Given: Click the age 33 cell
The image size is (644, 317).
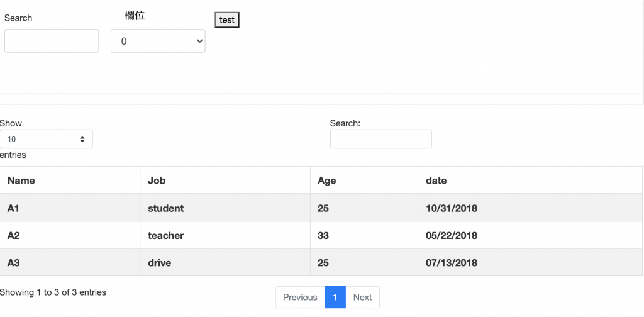Looking at the screenshot, I should [323, 236].
